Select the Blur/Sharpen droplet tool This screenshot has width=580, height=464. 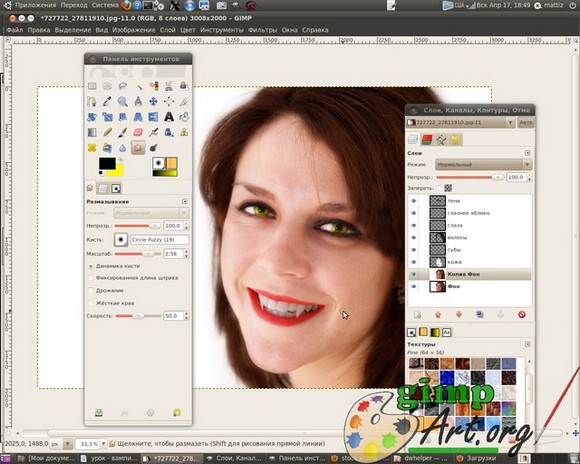(x=123, y=148)
